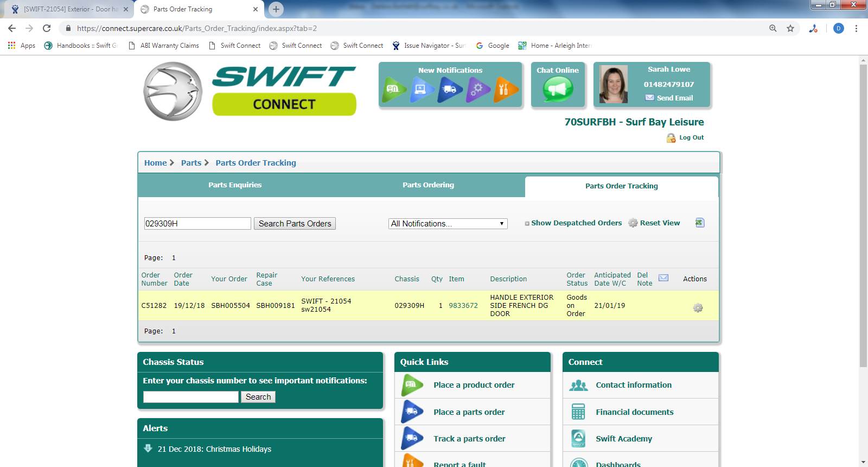Click Reset View

click(x=659, y=223)
